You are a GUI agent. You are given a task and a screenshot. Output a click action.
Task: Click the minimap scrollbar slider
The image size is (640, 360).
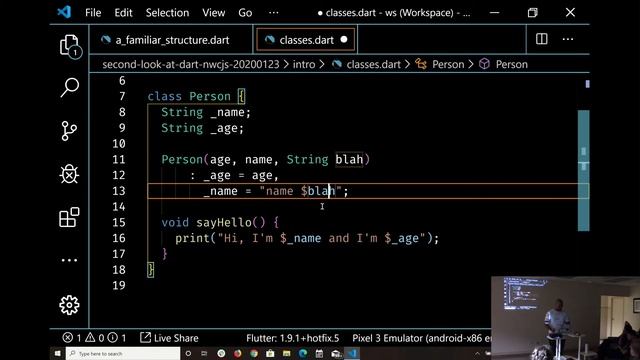[583, 170]
